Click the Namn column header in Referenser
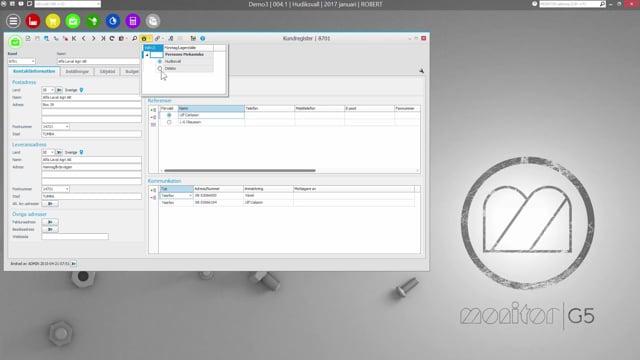Viewport: 640px width, 360px height. [x=211, y=109]
